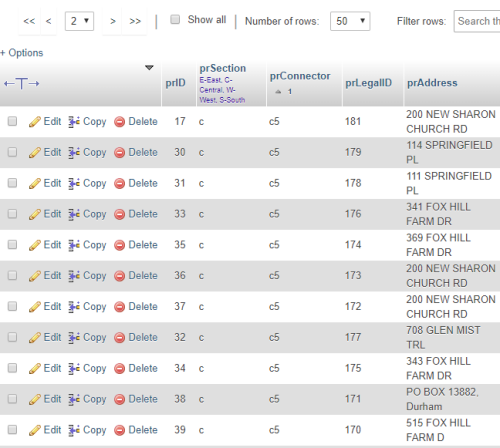500x448 pixels.
Task: Click the pencil Edit icon for prID 35
Action: tap(35, 245)
